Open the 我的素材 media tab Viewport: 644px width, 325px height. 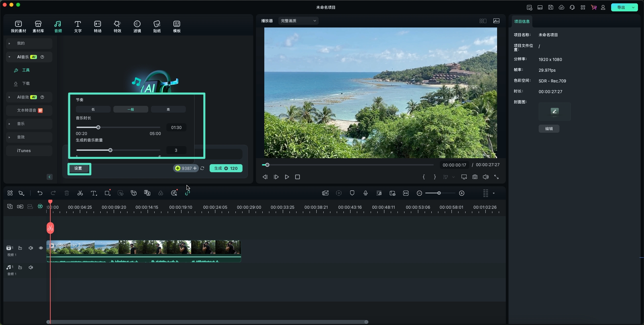pos(18,26)
